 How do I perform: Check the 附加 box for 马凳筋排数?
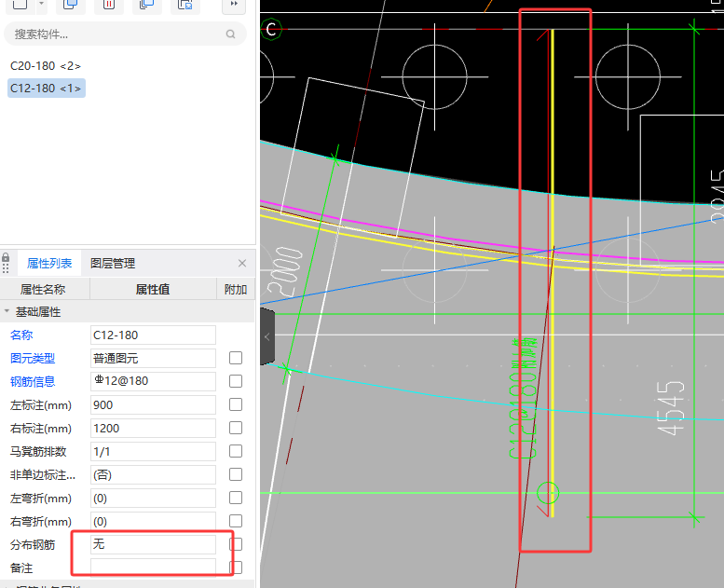236,451
